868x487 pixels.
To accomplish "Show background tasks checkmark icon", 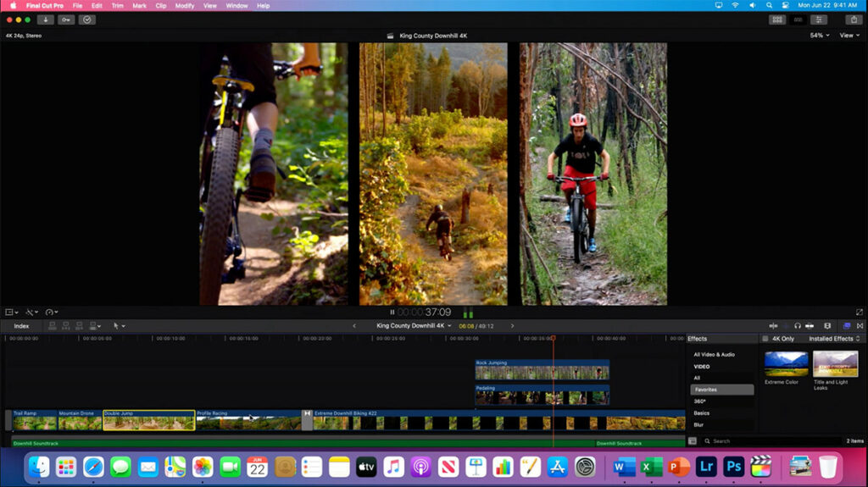I will pyautogui.click(x=87, y=20).
